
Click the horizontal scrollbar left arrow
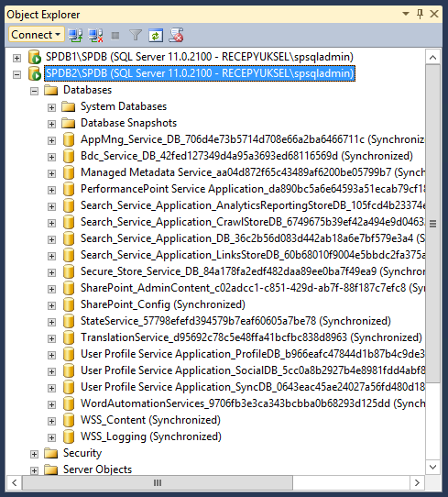click(15, 482)
